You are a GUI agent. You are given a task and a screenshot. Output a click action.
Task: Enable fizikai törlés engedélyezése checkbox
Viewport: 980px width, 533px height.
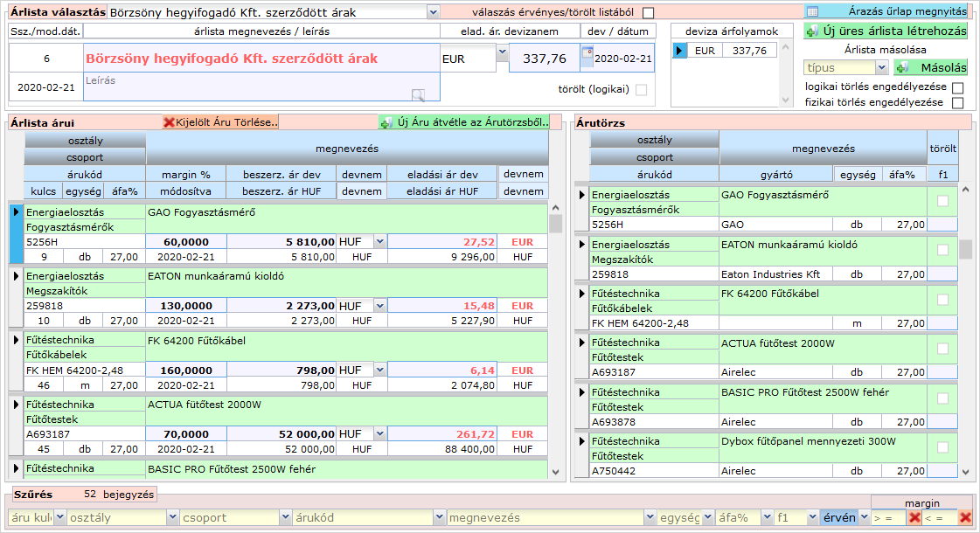[x=957, y=103]
